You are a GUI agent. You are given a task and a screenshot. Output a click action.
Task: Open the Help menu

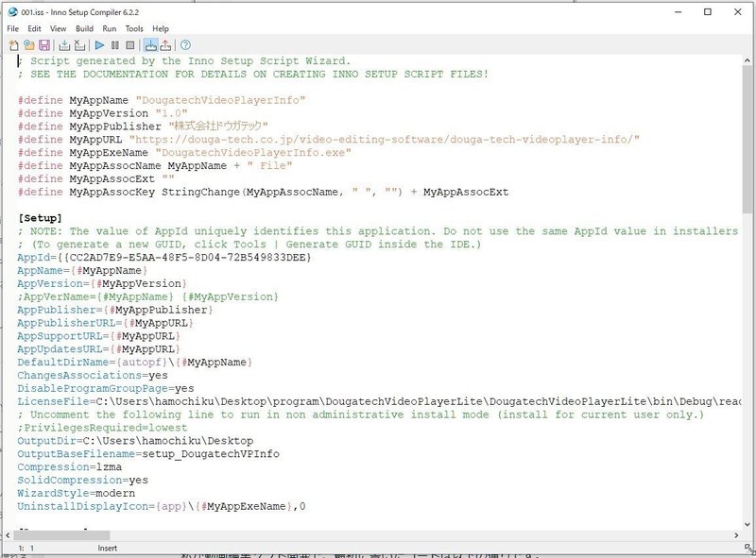[x=161, y=28]
